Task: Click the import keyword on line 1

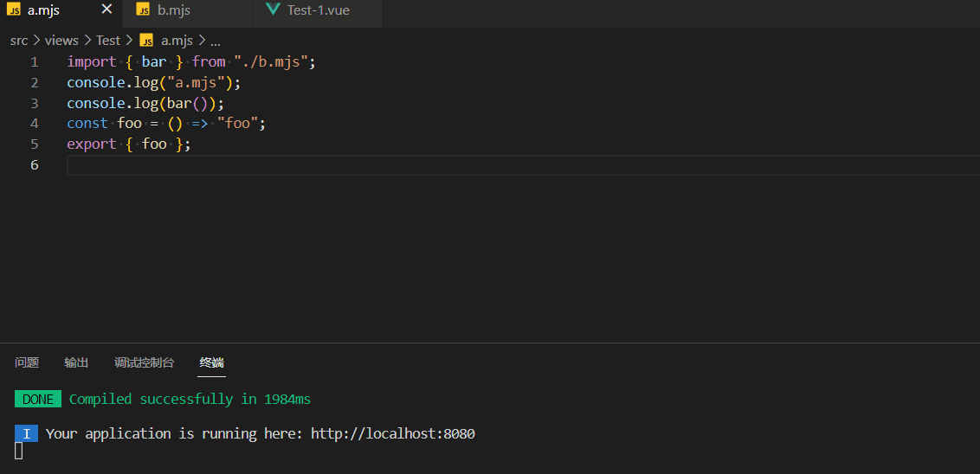Action: point(92,61)
